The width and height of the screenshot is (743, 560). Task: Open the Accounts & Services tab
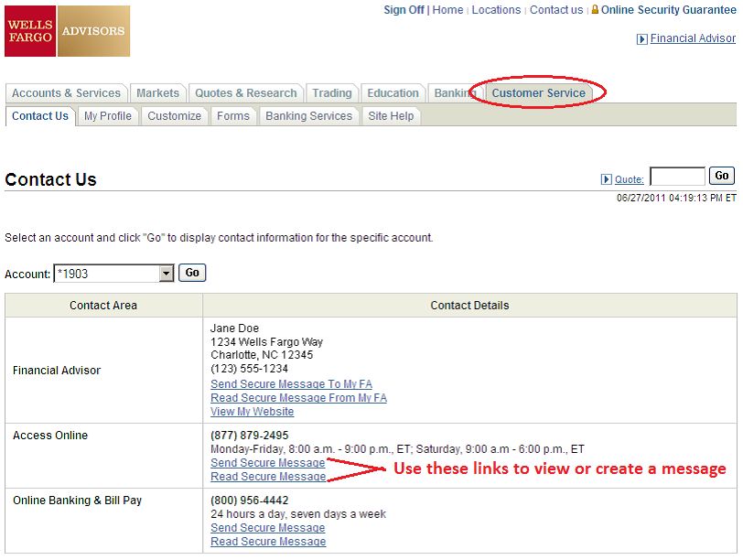[x=66, y=93]
